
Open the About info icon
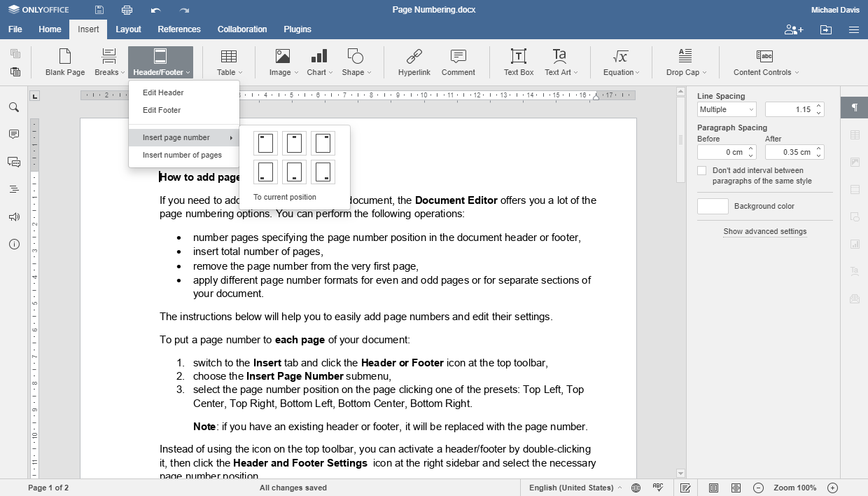pos(14,244)
